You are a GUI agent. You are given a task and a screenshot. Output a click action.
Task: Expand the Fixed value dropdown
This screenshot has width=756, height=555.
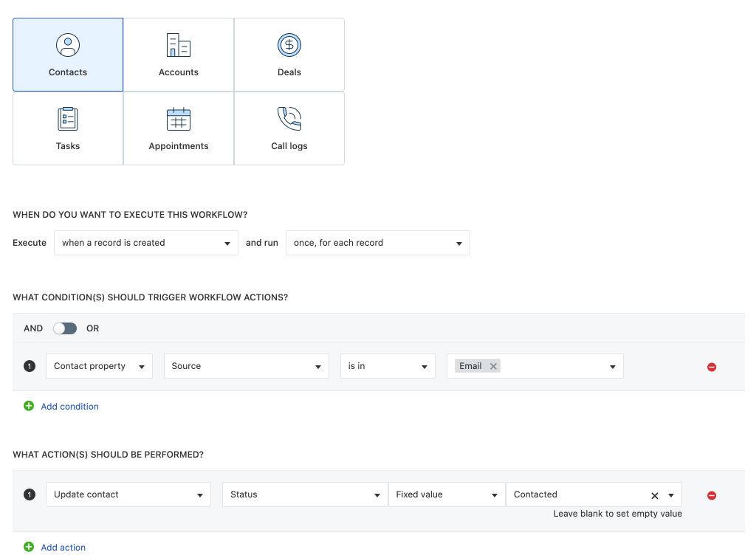click(446, 494)
